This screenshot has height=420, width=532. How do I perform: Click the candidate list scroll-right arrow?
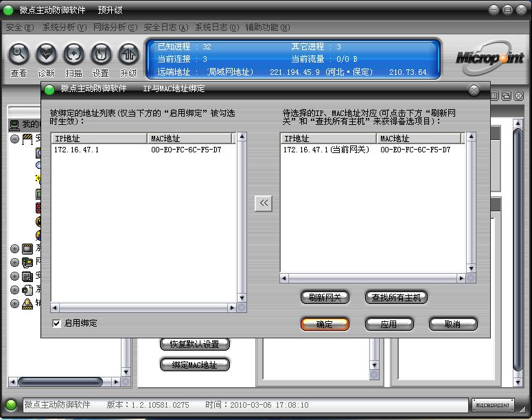point(461,279)
